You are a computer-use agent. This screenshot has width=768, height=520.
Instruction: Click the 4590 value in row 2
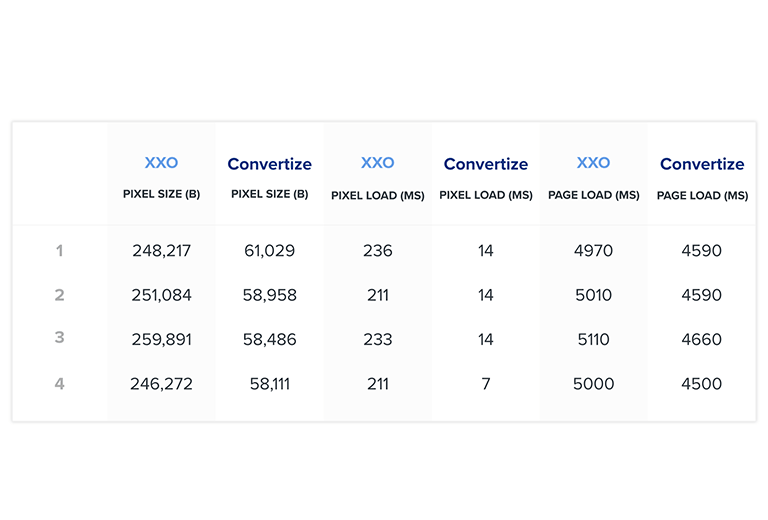(701, 295)
